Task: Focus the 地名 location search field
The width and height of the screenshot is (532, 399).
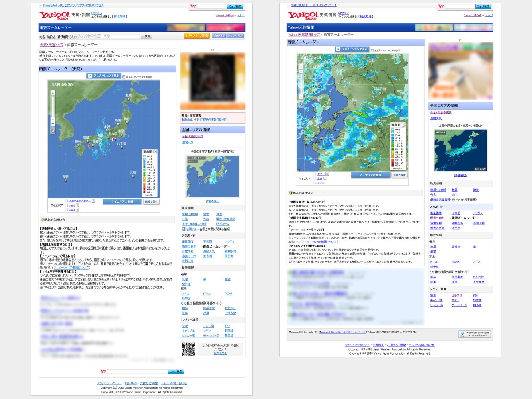Action: click(x=109, y=36)
